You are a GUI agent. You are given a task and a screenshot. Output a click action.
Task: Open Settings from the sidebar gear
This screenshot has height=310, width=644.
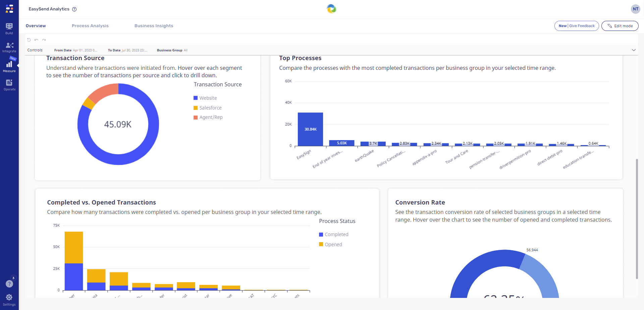point(9,297)
